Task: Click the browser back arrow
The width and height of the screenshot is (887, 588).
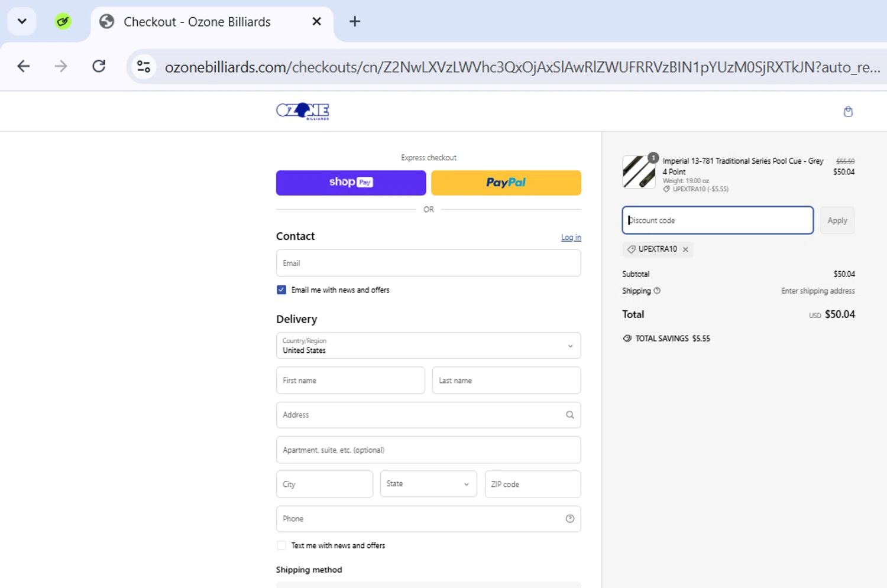Action: pyautogui.click(x=24, y=66)
